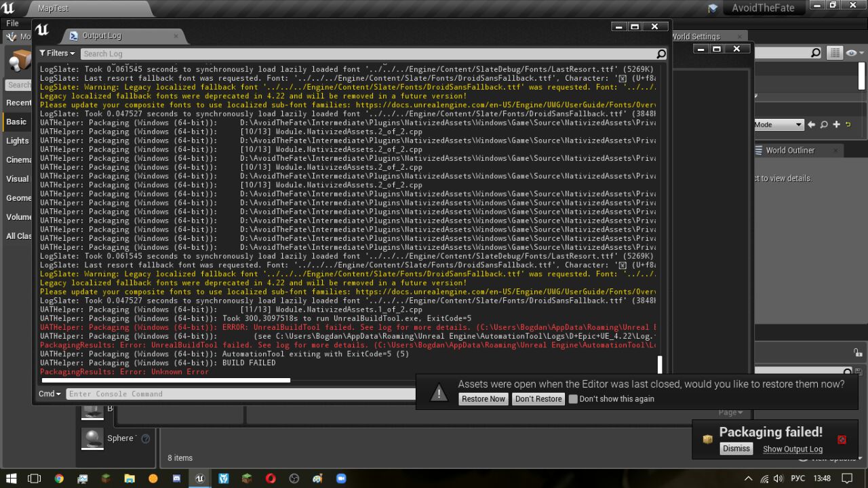Click Show Output Log link
This screenshot has height=488, width=868.
[x=793, y=449]
